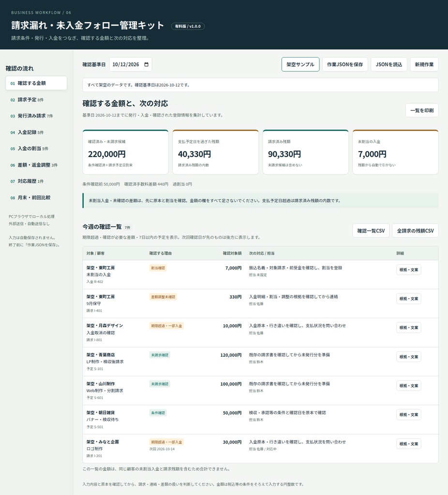The height and width of the screenshot is (495, 448).
Task: Go to 04 入金記録 section
Action: coord(36,132)
